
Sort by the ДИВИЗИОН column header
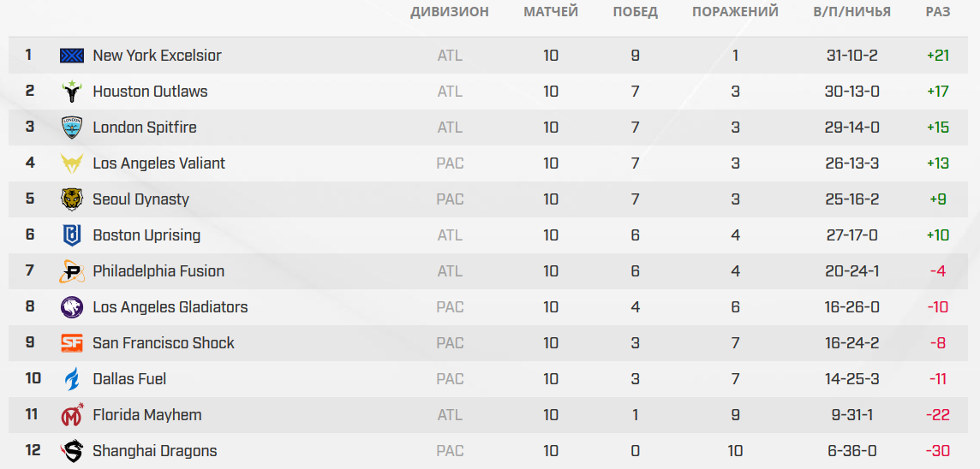pyautogui.click(x=450, y=12)
